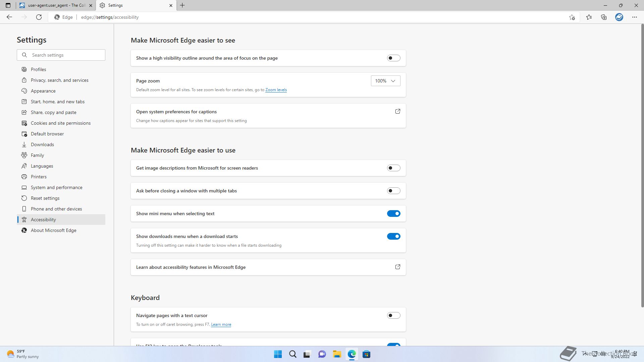
Task: Toggle high visibility outline setting
Action: (x=393, y=58)
